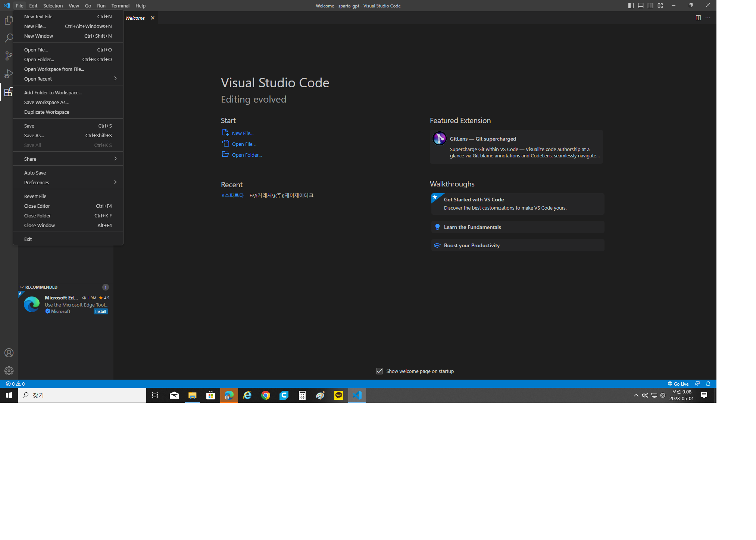Click the VS Code logo in title bar
Viewport: 756px width, 540px height.
(7, 6)
